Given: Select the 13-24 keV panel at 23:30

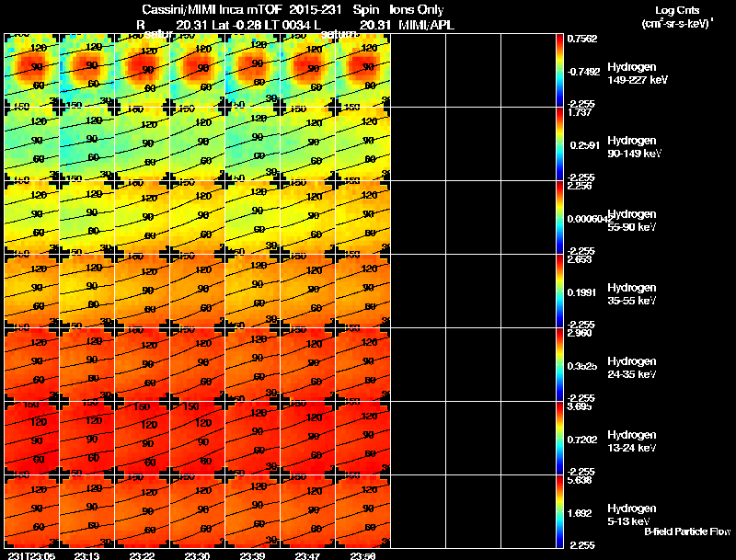Looking at the screenshot, I should click(x=197, y=438).
